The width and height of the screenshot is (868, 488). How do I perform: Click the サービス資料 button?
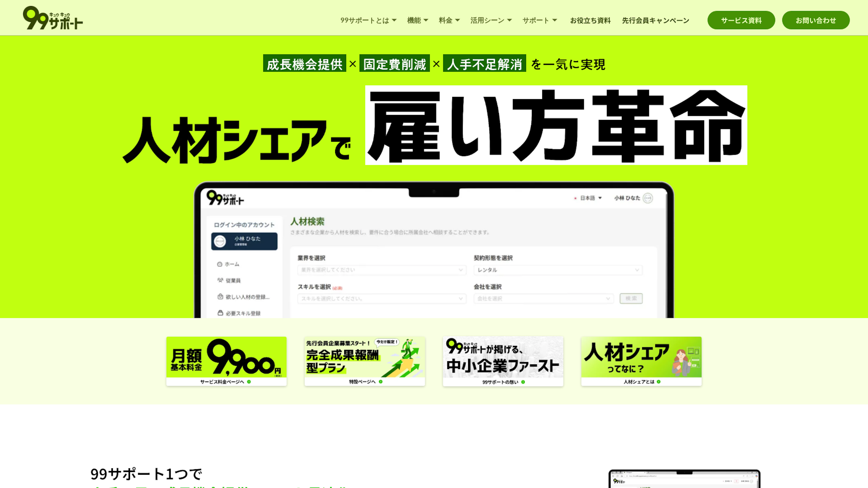point(741,20)
